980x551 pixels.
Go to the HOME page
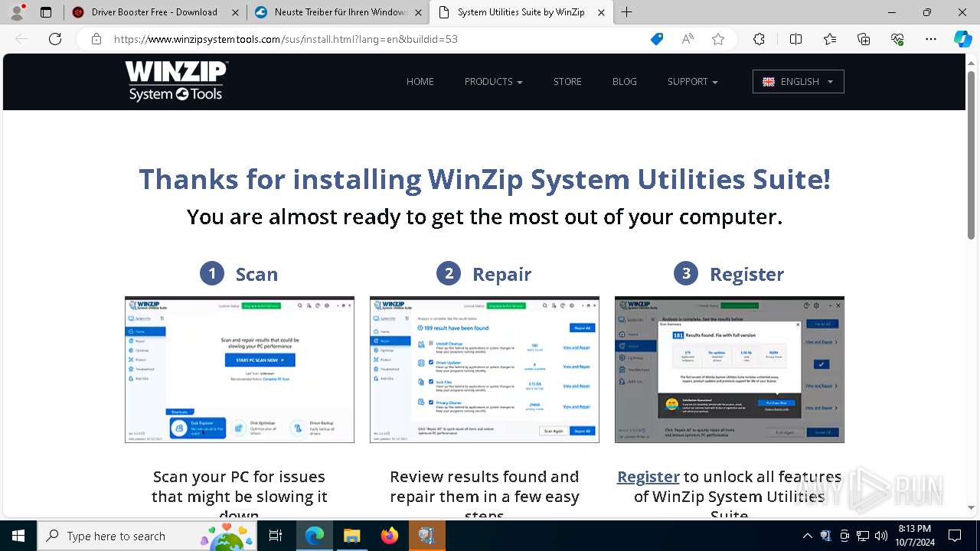tap(420, 82)
